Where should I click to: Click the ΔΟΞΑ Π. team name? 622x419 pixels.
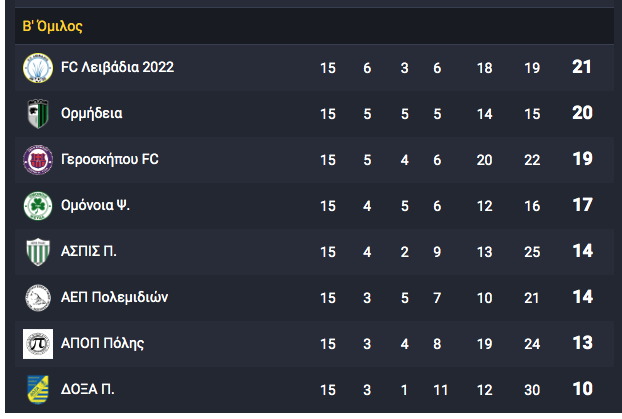pos(88,389)
